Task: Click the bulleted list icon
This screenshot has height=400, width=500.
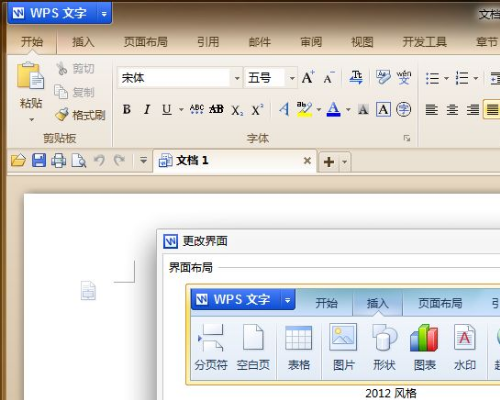Action: (432, 79)
